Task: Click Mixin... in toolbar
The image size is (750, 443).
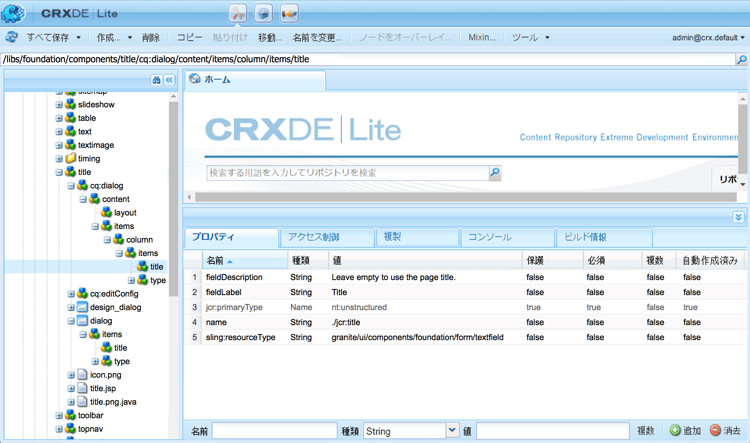Action: (x=482, y=37)
